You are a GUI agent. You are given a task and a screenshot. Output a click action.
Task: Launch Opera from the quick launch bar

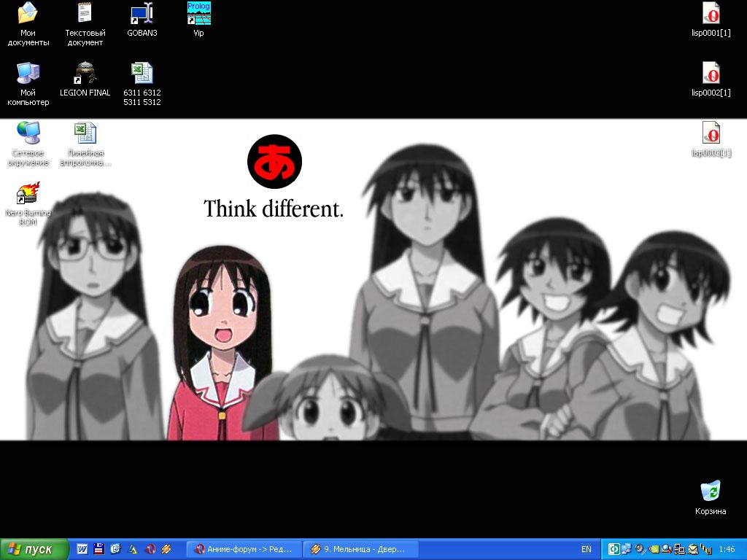tap(150, 549)
